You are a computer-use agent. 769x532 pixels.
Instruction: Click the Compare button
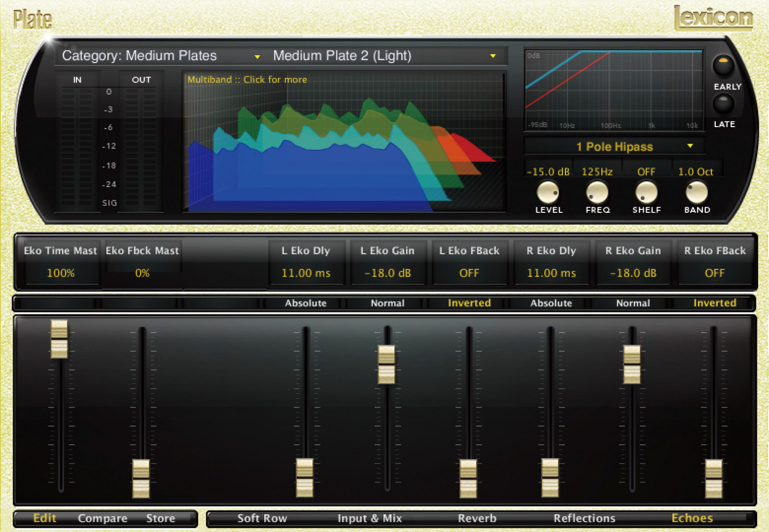[102, 518]
